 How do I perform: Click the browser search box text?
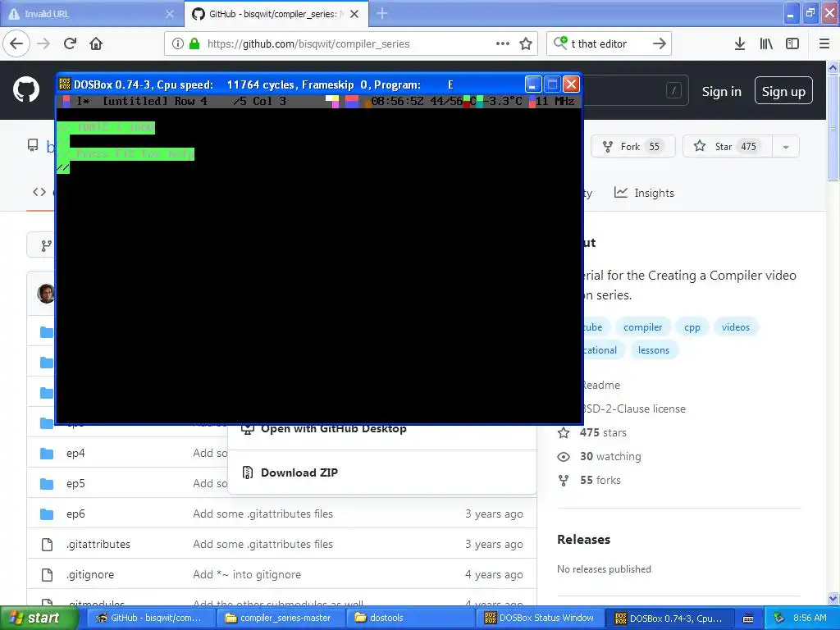click(599, 44)
